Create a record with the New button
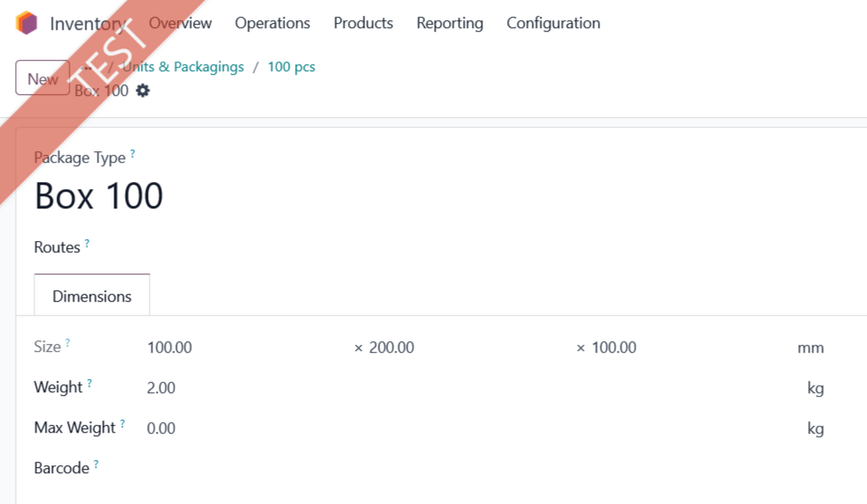 pyautogui.click(x=42, y=78)
